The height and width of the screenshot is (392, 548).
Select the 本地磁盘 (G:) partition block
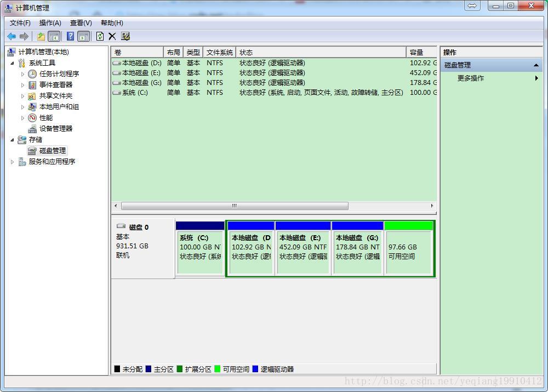(357, 248)
